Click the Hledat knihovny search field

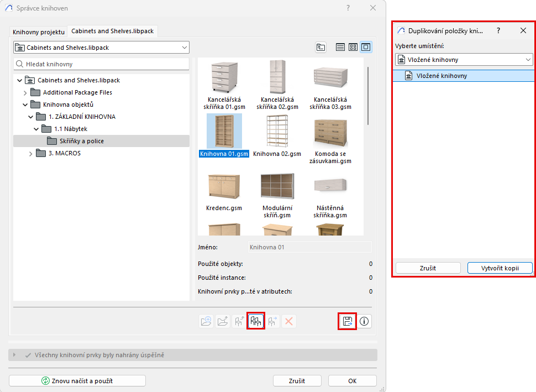(x=101, y=64)
